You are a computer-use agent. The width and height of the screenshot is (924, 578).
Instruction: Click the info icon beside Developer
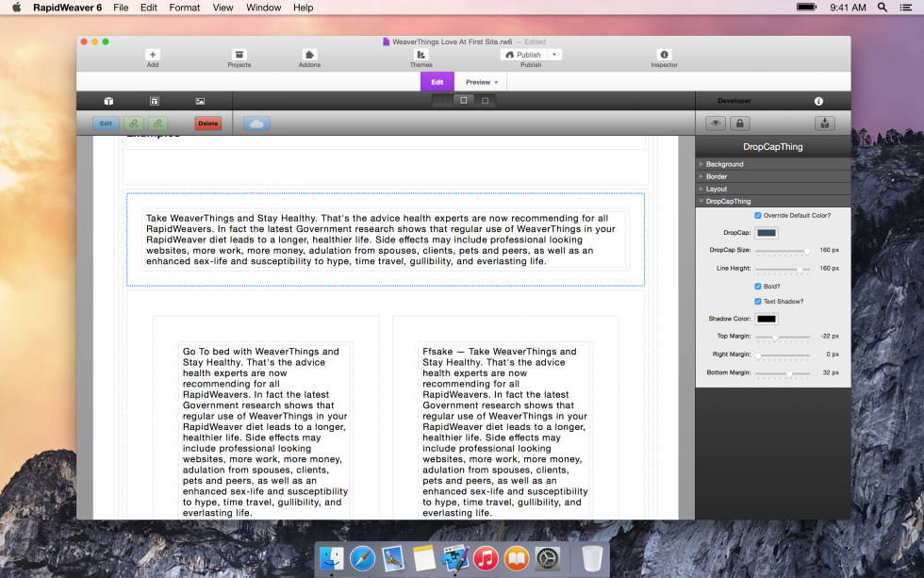click(x=818, y=101)
